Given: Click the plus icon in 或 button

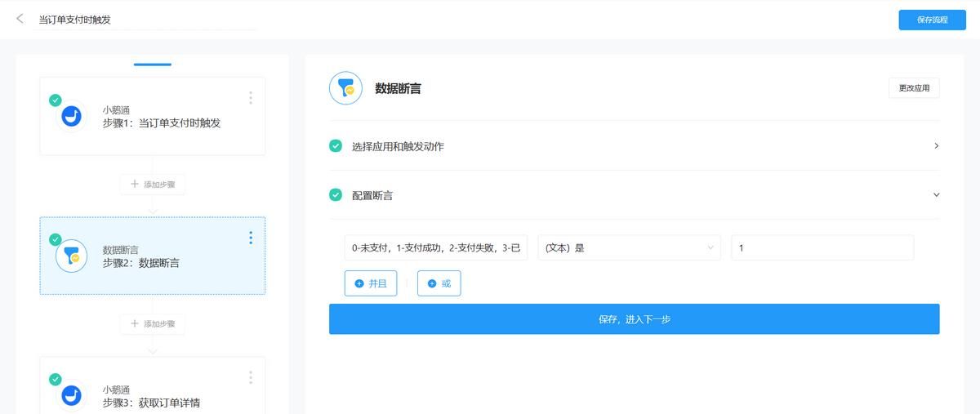Looking at the screenshot, I should coord(432,283).
